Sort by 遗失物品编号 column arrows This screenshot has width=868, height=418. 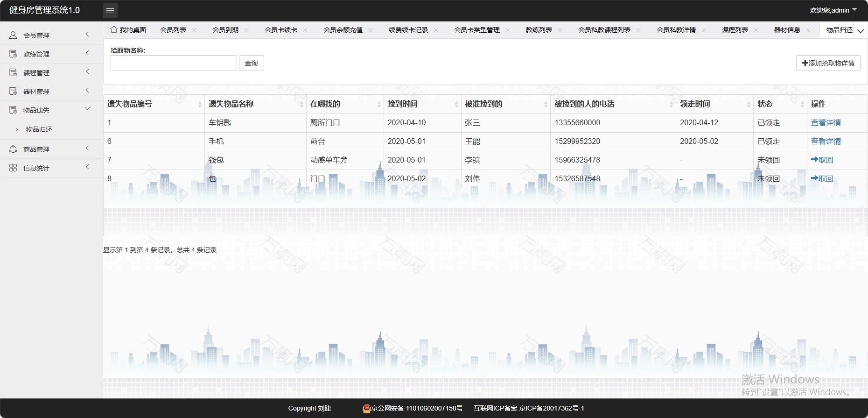[200, 104]
